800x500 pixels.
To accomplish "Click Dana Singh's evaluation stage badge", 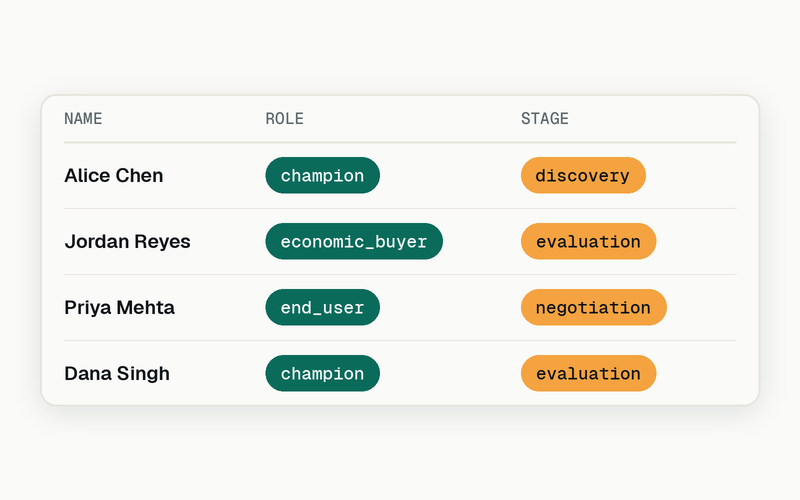I will click(x=588, y=373).
